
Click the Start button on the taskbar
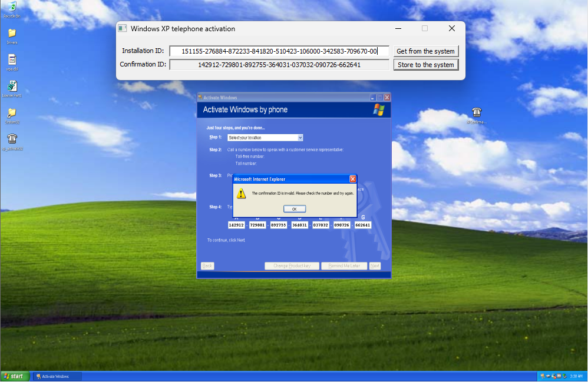coord(14,376)
